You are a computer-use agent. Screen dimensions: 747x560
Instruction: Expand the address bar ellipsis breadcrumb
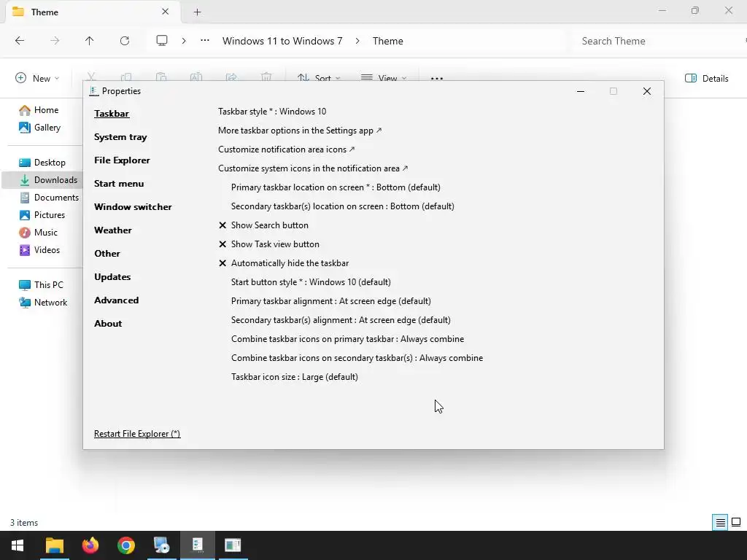[x=205, y=41]
